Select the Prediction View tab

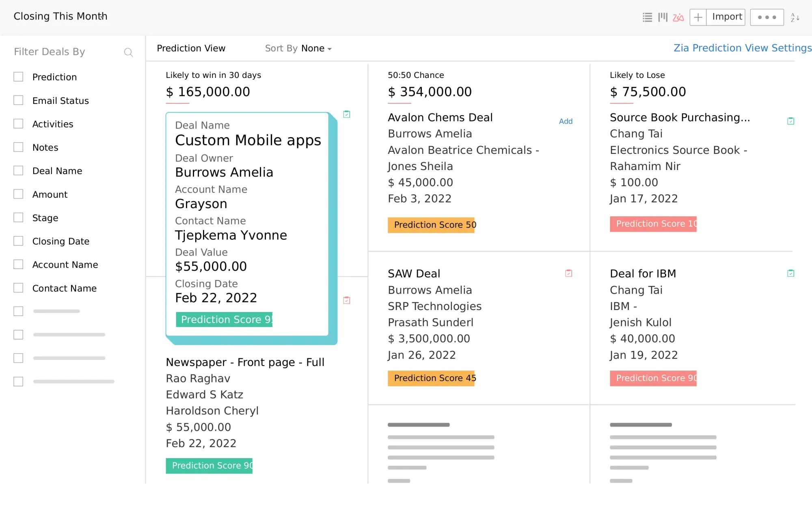point(191,48)
